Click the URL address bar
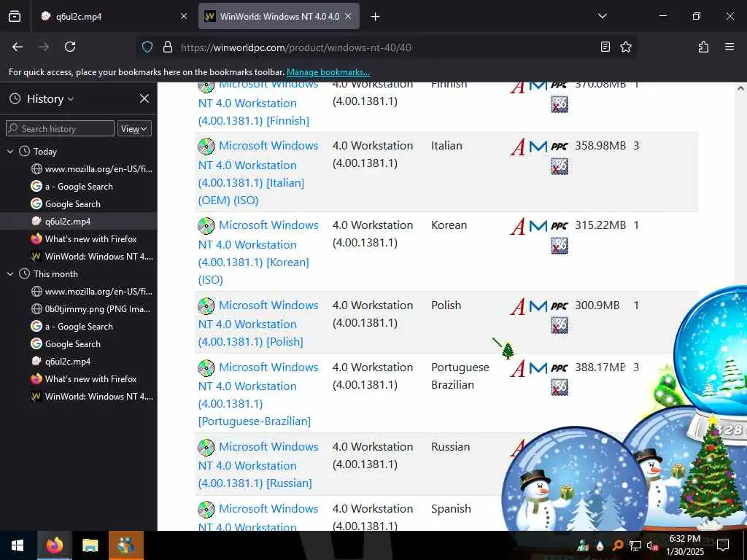 pyautogui.click(x=386, y=47)
